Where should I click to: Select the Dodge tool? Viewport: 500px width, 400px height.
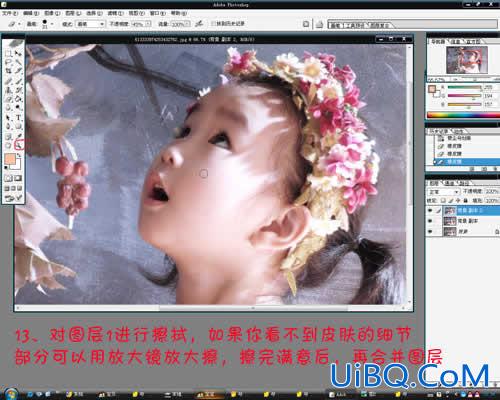pos(18,108)
